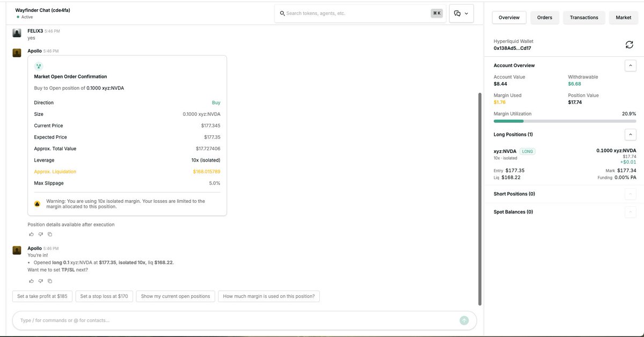Collapse the Long Positions (1) section
The width and height of the screenshot is (644, 337).
[631, 135]
